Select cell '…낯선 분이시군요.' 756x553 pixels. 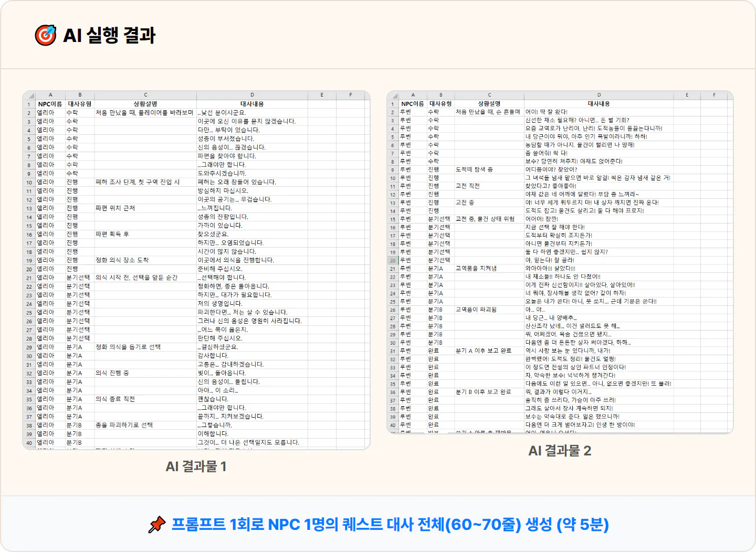pyautogui.click(x=252, y=112)
